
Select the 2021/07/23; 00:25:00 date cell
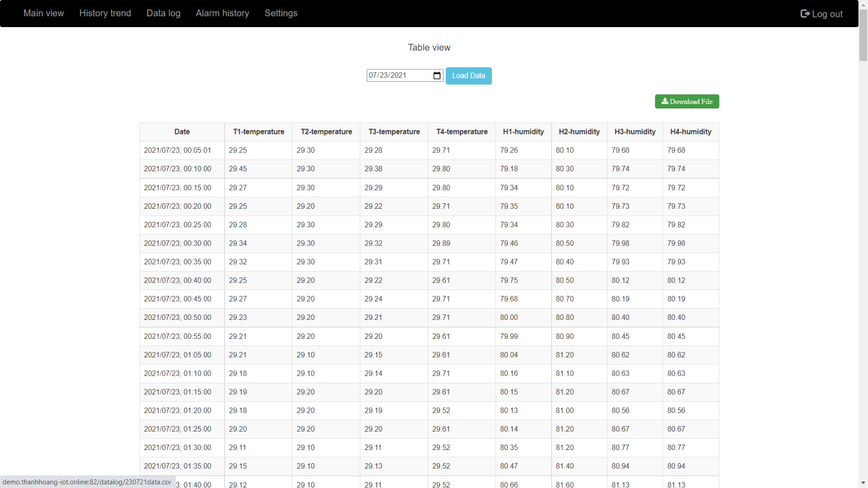click(182, 224)
